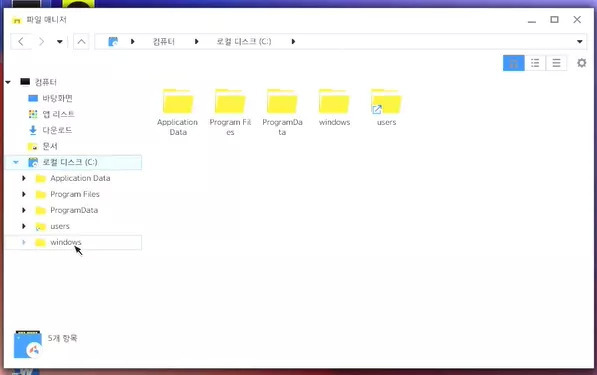Click 로컬 디스크 (C:) path segment
The height and width of the screenshot is (375, 597).
(244, 41)
